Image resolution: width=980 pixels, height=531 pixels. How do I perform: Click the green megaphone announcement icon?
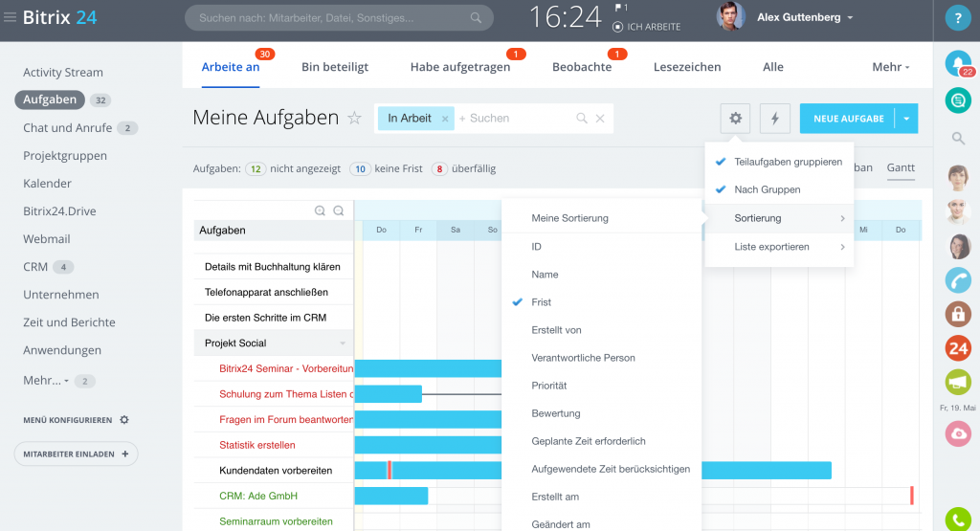(957, 383)
